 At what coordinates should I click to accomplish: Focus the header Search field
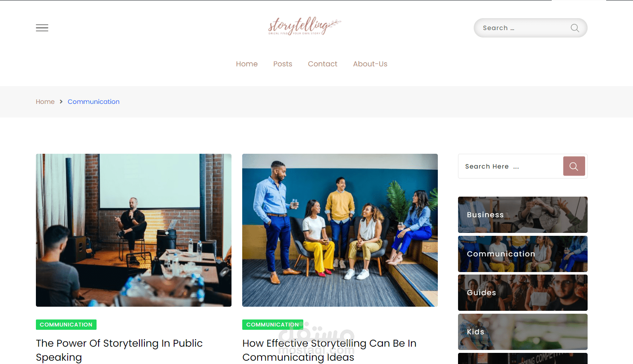point(523,28)
